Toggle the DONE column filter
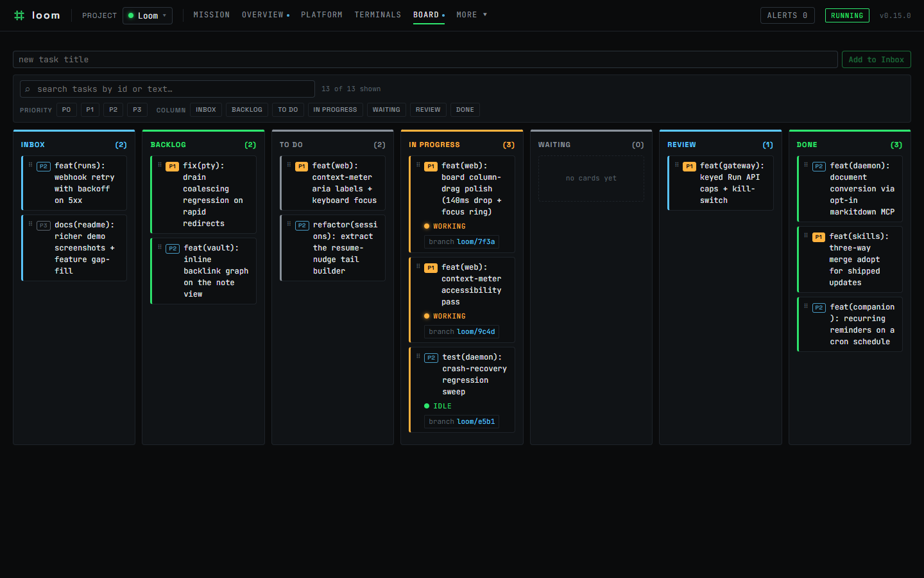Screen dimensions: 924x578 pos(465,110)
